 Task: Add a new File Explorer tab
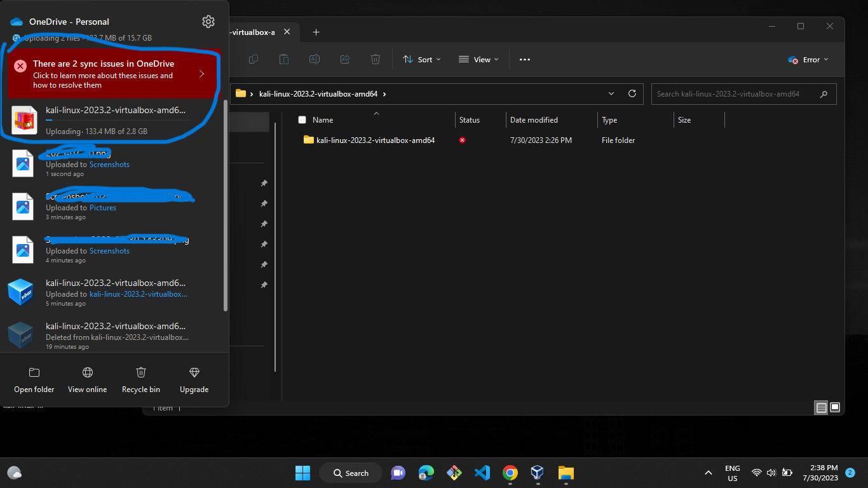point(316,32)
